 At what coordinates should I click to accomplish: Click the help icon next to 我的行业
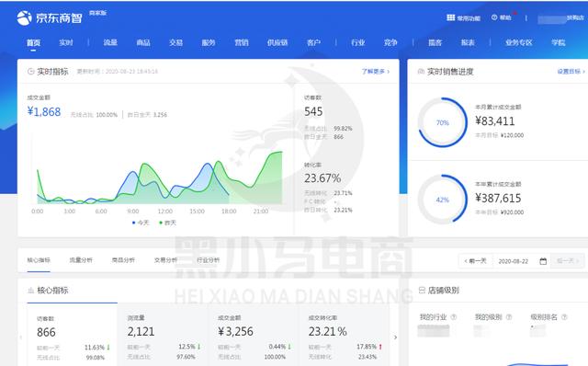453,317
